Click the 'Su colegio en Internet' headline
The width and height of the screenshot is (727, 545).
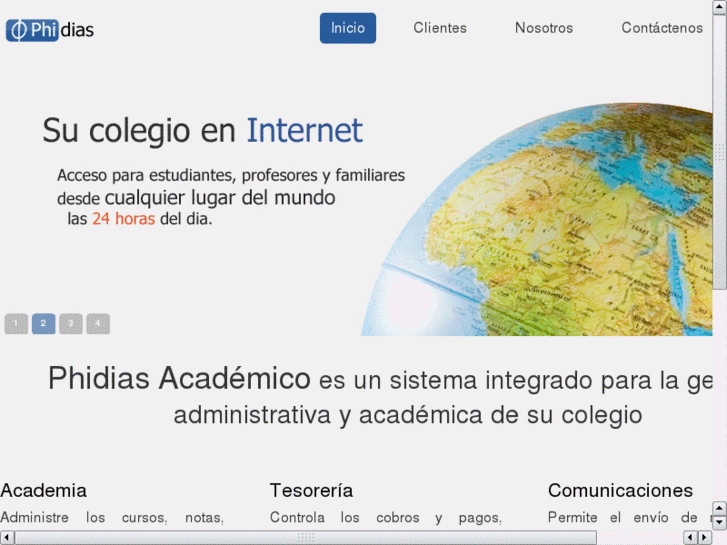click(203, 130)
